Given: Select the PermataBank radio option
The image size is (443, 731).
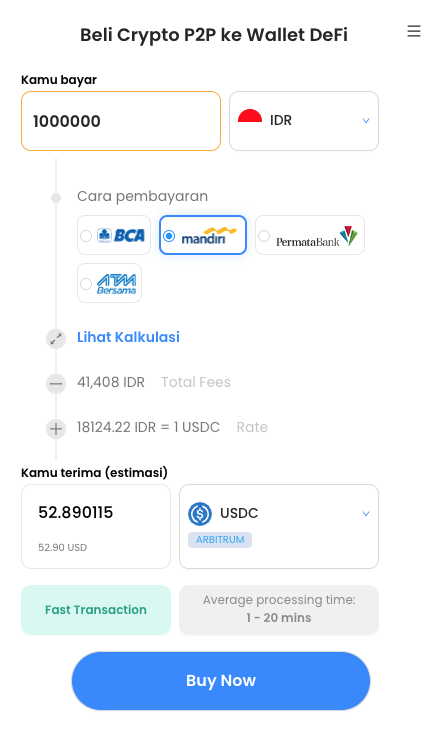Looking at the screenshot, I should pyautogui.click(x=264, y=236).
